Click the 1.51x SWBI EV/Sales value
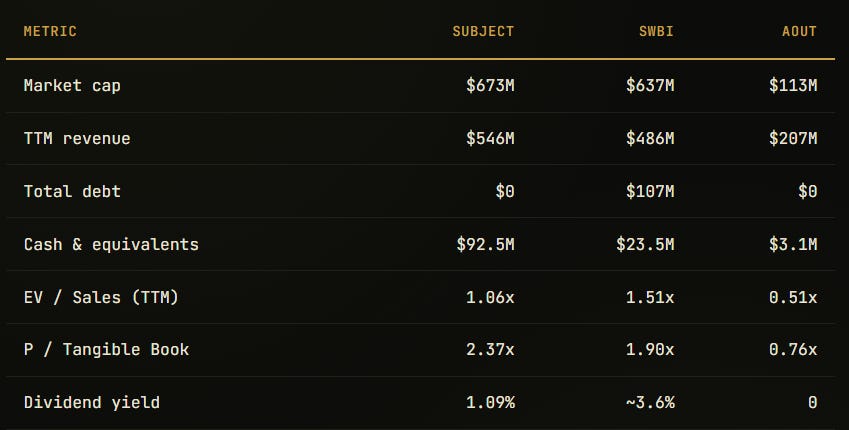Screen dimensions: 849x430 pyautogui.click(x=650, y=297)
